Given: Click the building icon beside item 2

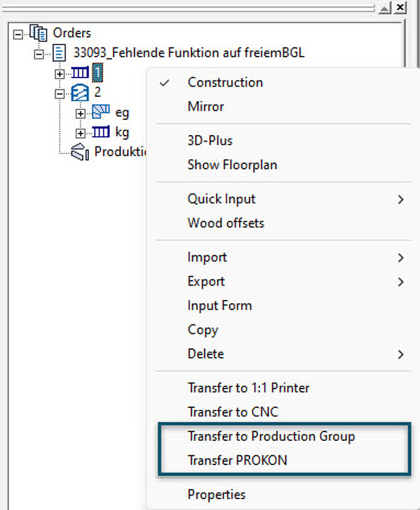Looking at the screenshot, I should pyautogui.click(x=80, y=93).
